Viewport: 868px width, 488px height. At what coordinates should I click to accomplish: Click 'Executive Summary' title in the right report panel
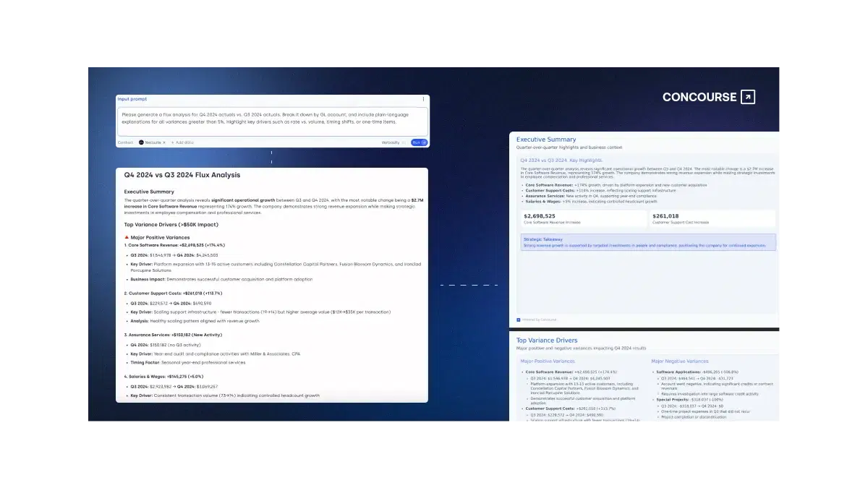(x=546, y=140)
